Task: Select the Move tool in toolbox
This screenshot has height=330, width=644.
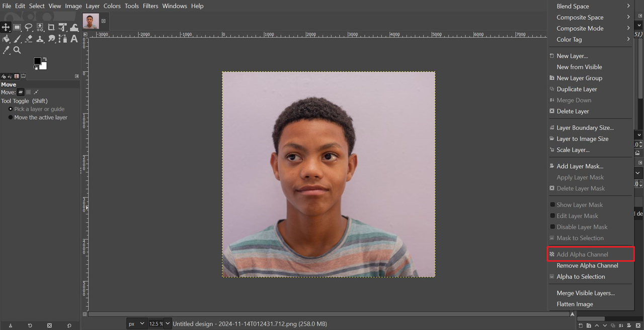Action: coord(6,27)
